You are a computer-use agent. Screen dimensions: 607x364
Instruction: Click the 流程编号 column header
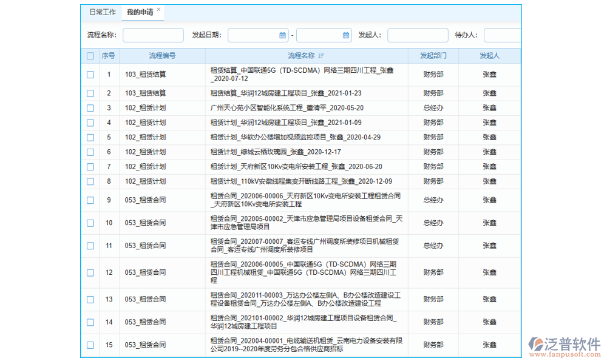coord(162,56)
